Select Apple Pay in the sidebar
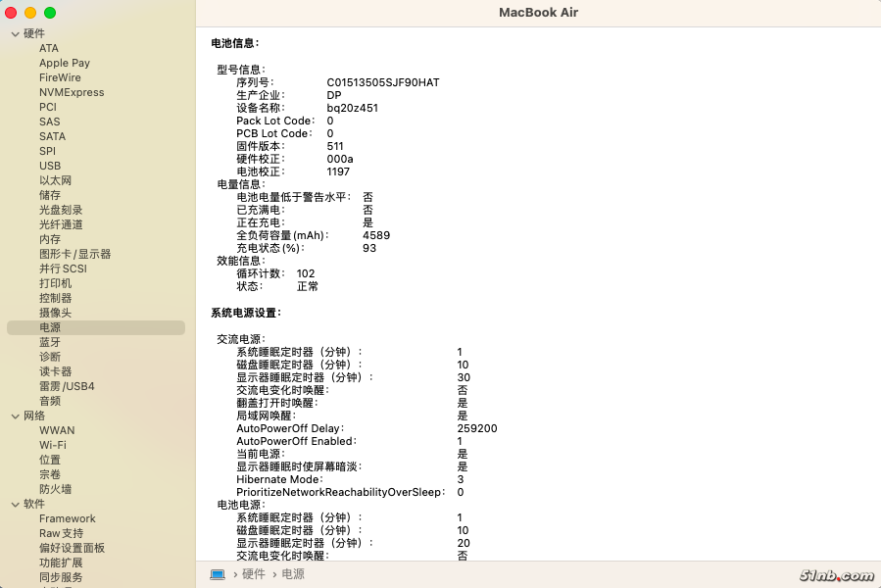 [65, 63]
